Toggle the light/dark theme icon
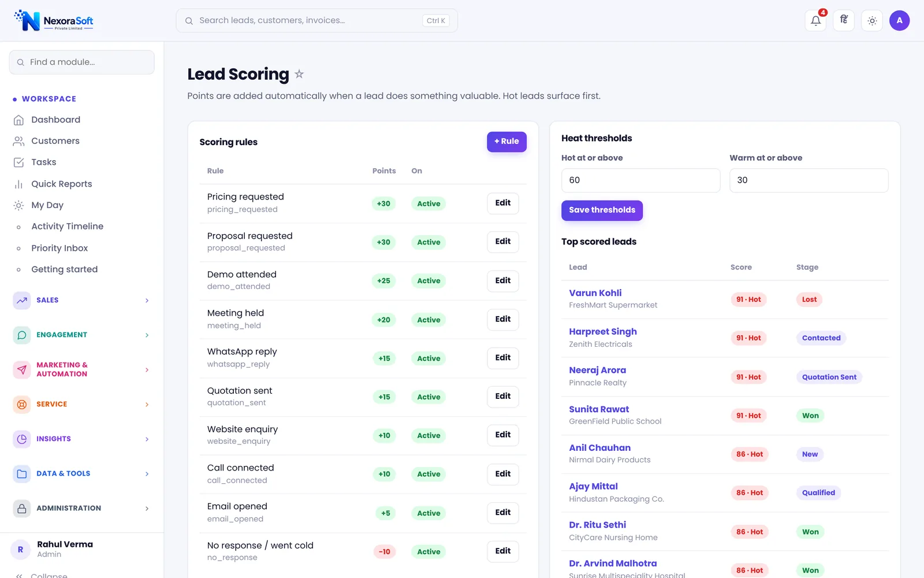This screenshot has width=924, height=578. click(x=872, y=21)
